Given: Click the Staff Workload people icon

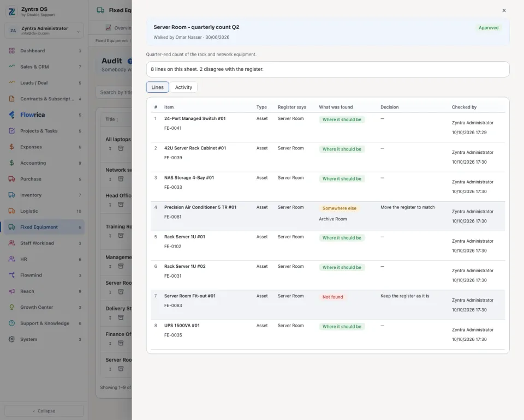Looking at the screenshot, I should coord(11,243).
